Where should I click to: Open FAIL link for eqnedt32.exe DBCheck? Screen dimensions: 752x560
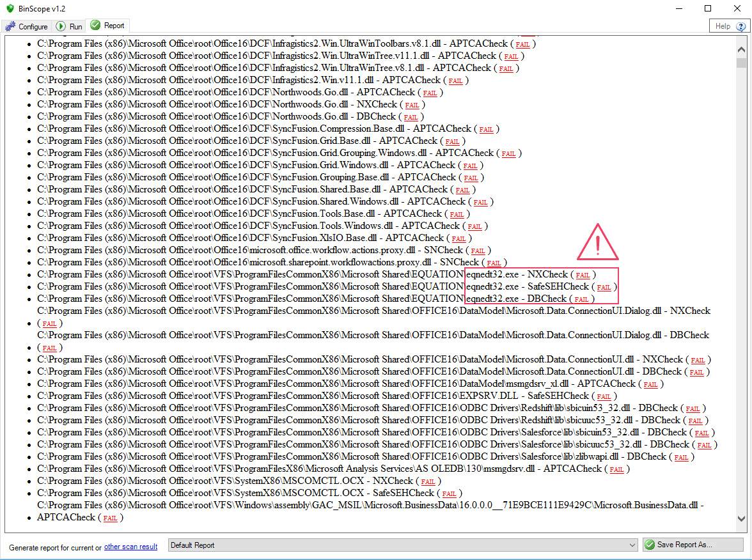click(581, 299)
